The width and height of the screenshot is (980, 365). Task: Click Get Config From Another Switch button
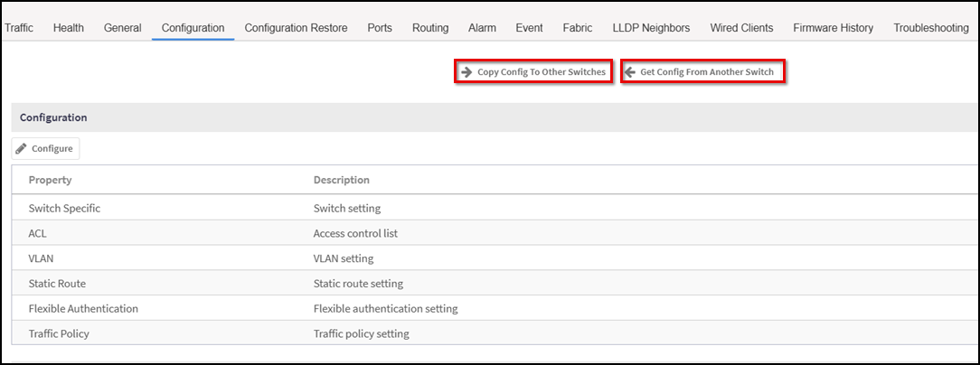coord(702,72)
